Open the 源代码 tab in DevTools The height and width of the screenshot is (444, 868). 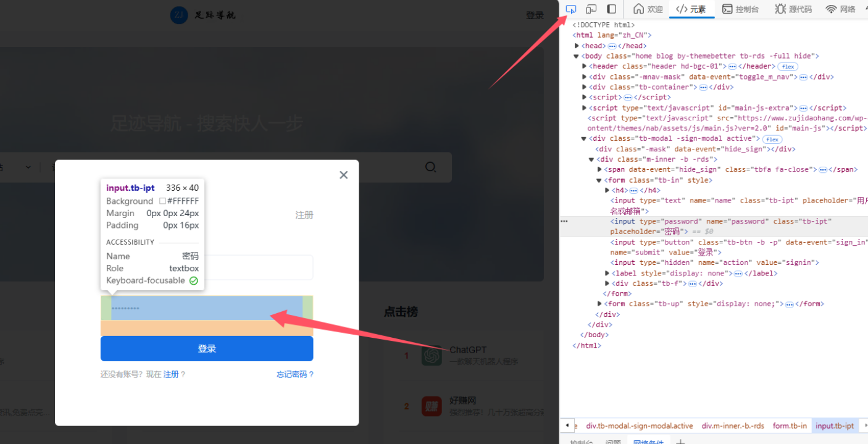[793, 9]
